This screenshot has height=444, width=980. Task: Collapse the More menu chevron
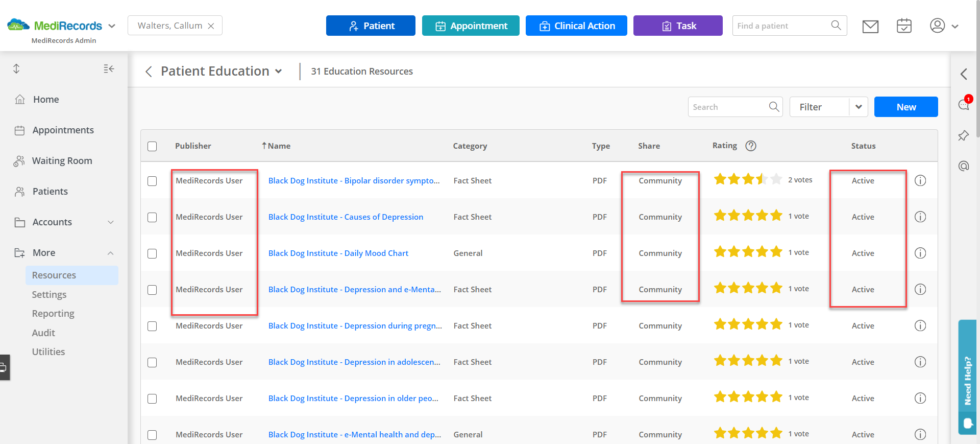coord(111,253)
